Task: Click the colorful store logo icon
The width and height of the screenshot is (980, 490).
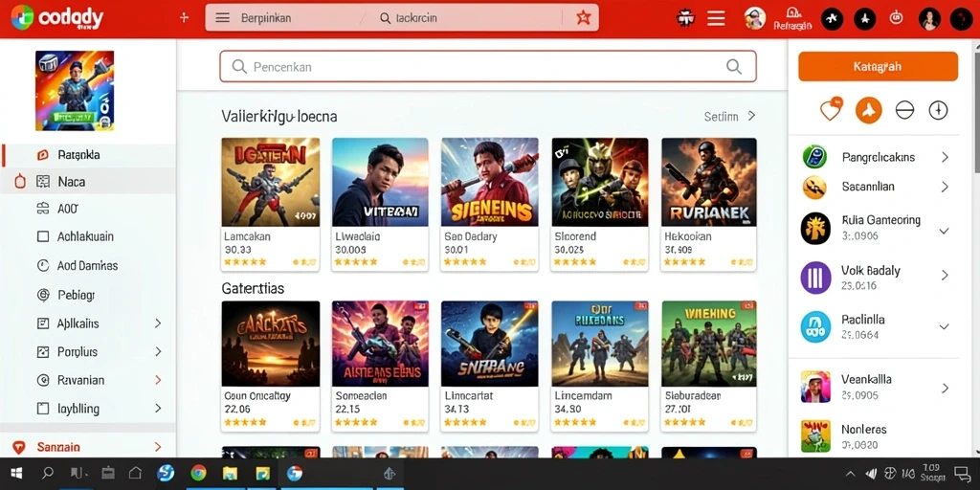Action: pyautogui.click(x=22, y=17)
